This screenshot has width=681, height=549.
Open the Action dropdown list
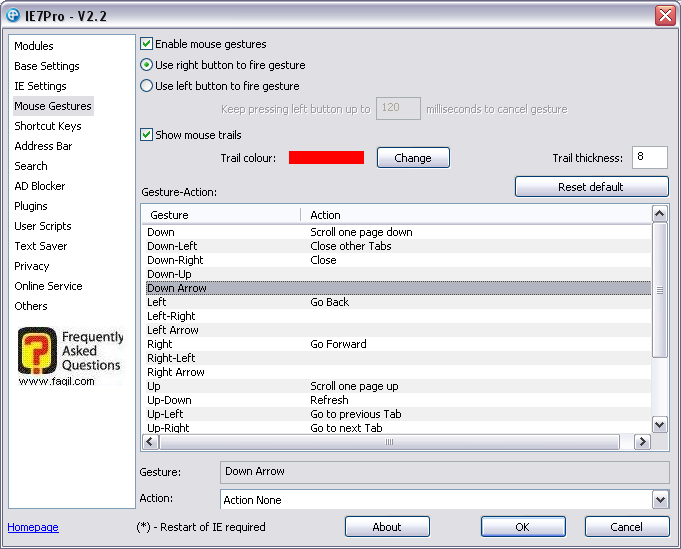click(659, 499)
